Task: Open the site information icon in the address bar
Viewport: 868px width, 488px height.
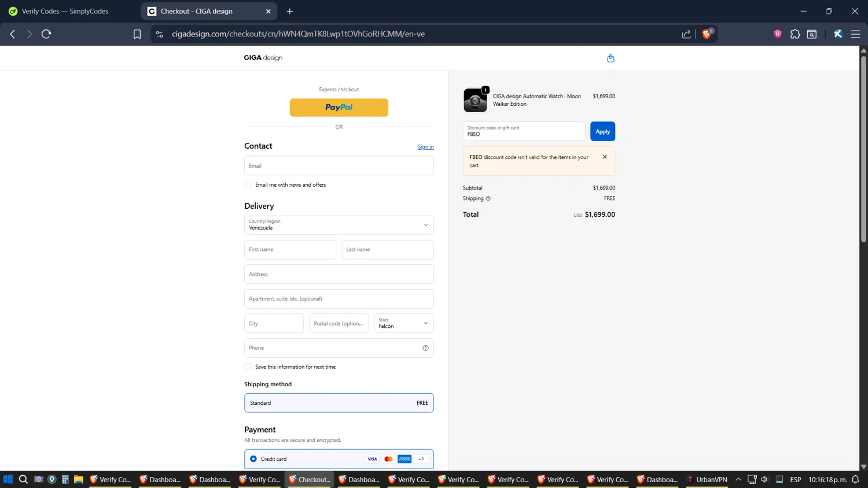Action: click(x=160, y=34)
